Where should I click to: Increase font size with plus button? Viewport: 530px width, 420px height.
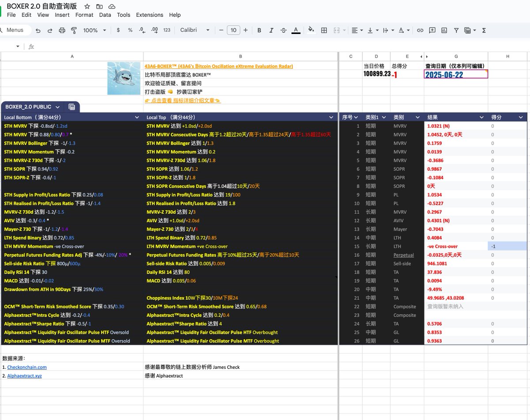(x=246, y=30)
